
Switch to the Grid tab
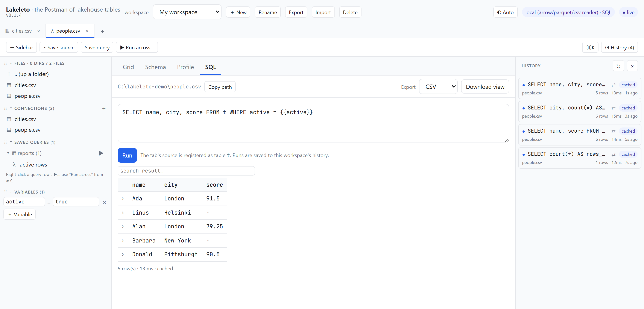(x=128, y=67)
